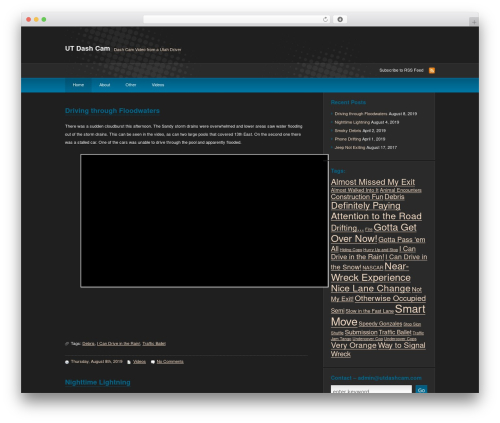Click the UT Dash Cam site title
Image resolution: width=500 pixels, height=423 pixels.
pos(87,49)
